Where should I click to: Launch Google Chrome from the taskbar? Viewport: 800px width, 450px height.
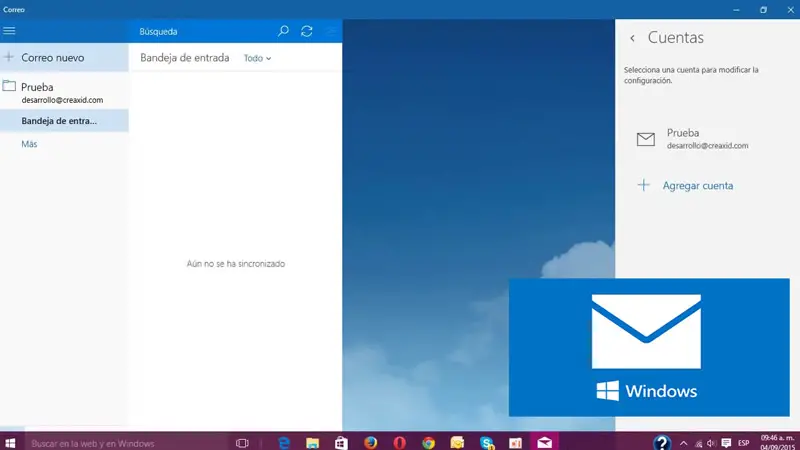point(429,443)
